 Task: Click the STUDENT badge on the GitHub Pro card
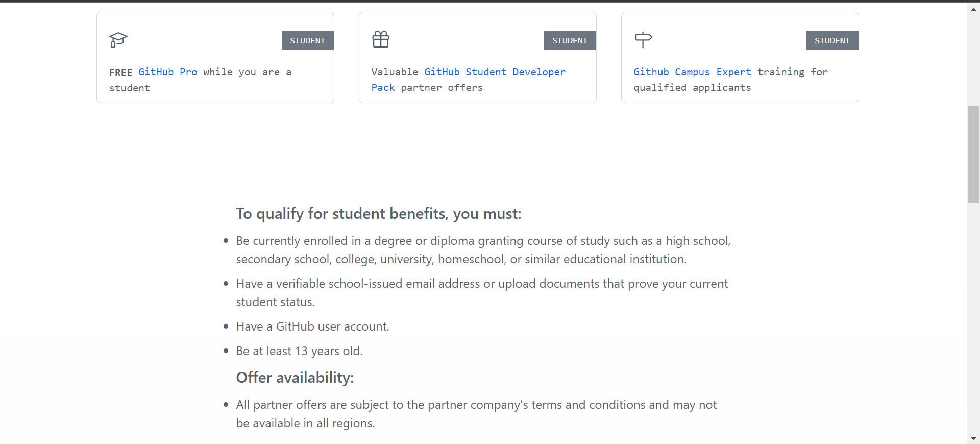coord(307,40)
